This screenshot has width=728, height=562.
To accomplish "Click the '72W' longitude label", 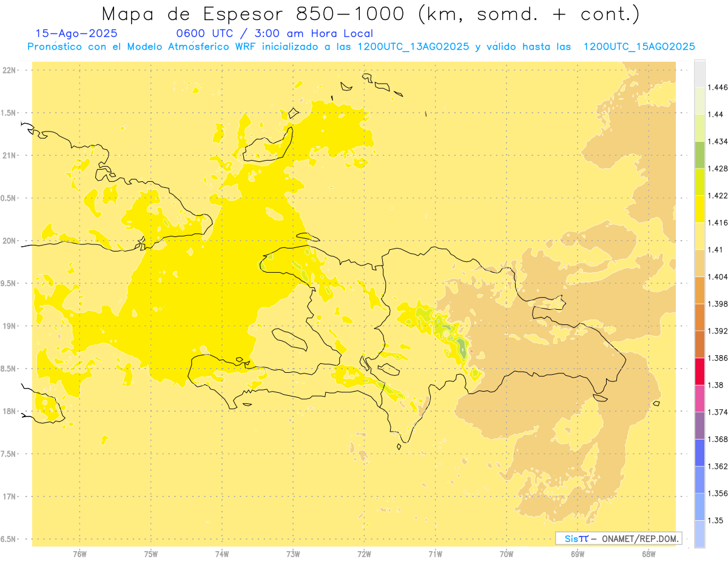I will (364, 554).
